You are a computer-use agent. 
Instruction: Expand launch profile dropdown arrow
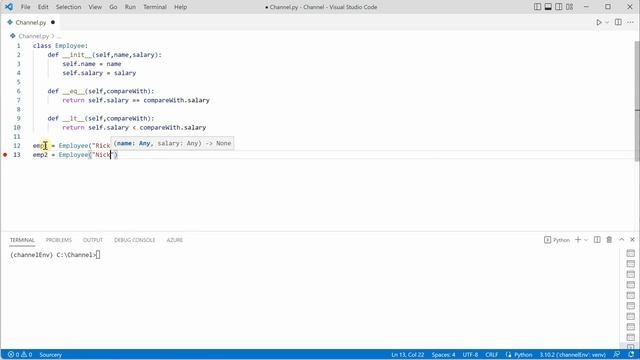point(586,240)
